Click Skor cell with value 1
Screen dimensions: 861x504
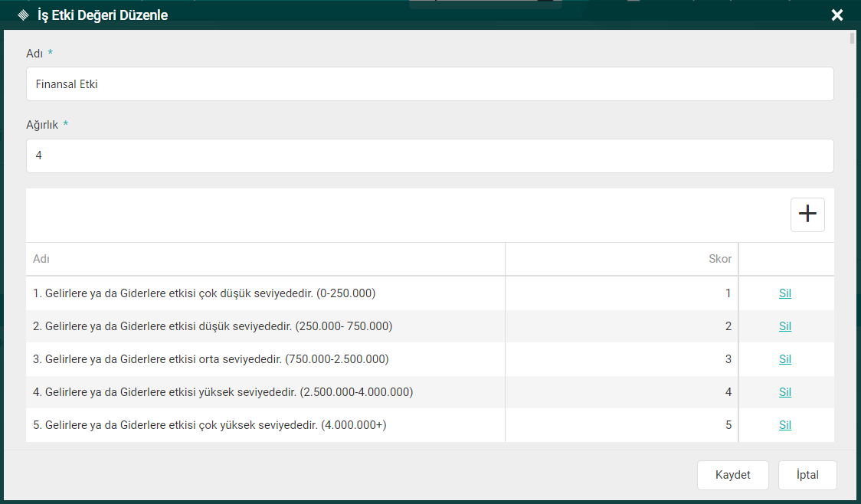point(621,293)
